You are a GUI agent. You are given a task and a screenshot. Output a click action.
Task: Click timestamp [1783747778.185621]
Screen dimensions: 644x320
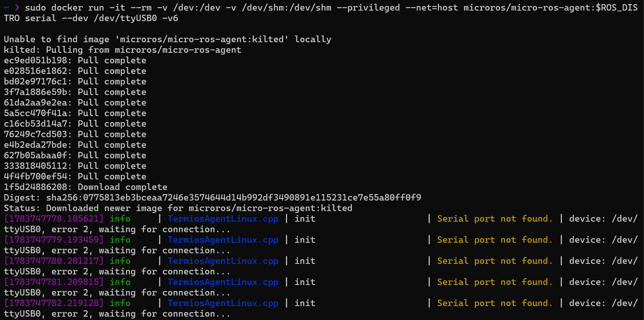tap(54, 219)
